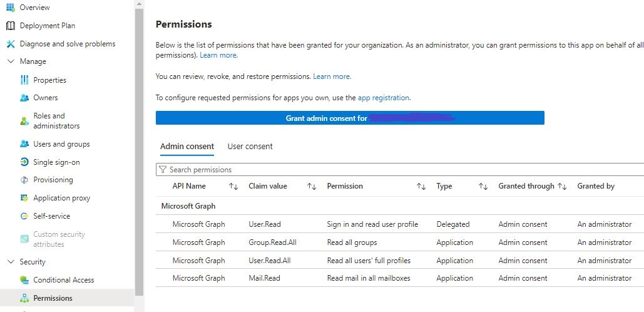Click the Permissions page heading
Screen dimensions: 644x312
click(x=183, y=24)
